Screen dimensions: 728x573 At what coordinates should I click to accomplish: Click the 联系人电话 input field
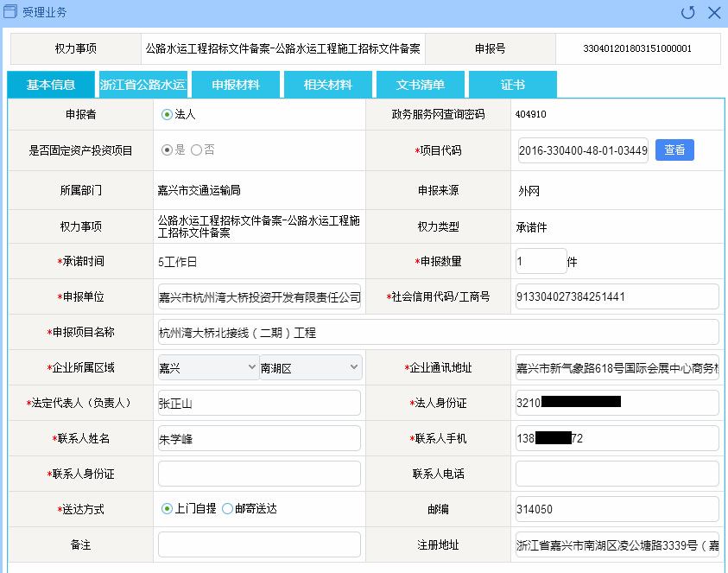pos(617,474)
